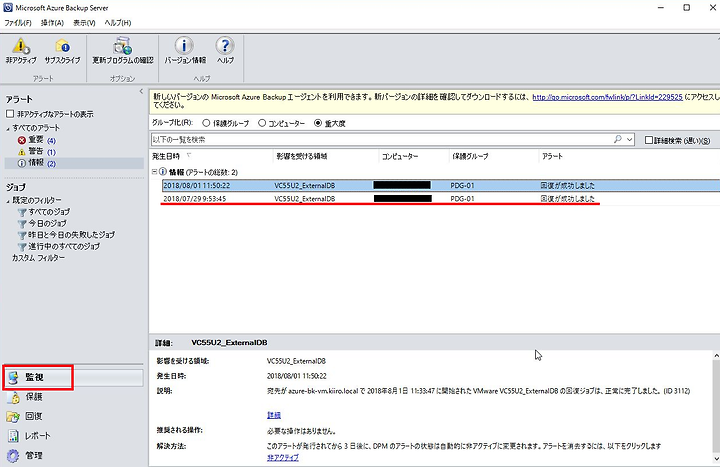
Task: Click the サブスクライブ toolbar icon
Action: tap(62, 51)
